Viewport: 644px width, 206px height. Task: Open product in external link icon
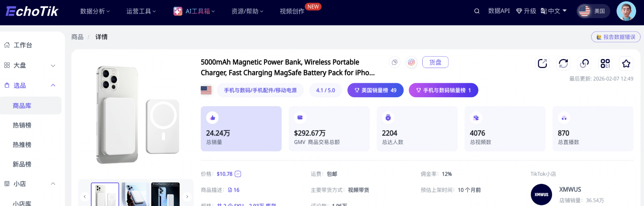point(542,64)
